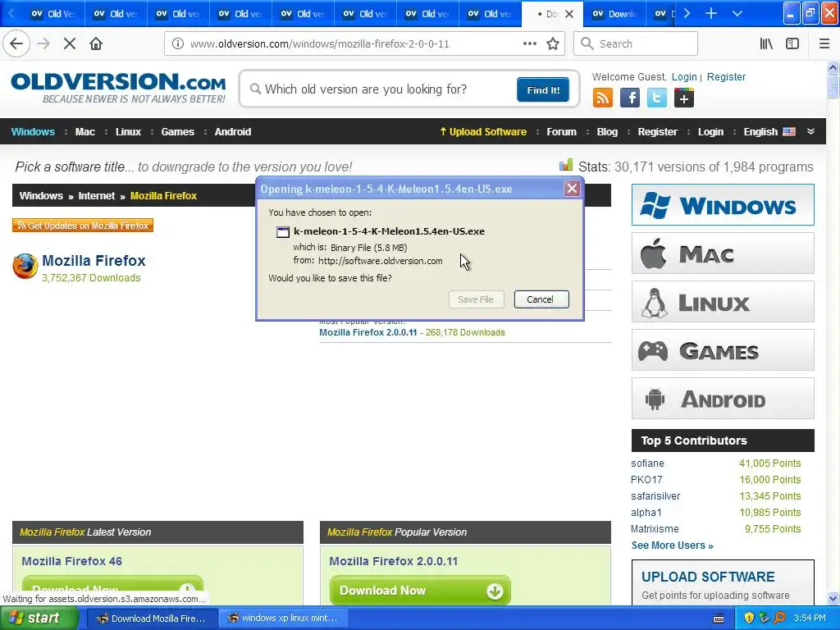
Task: Open the Linux category banner
Action: point(723,302)
